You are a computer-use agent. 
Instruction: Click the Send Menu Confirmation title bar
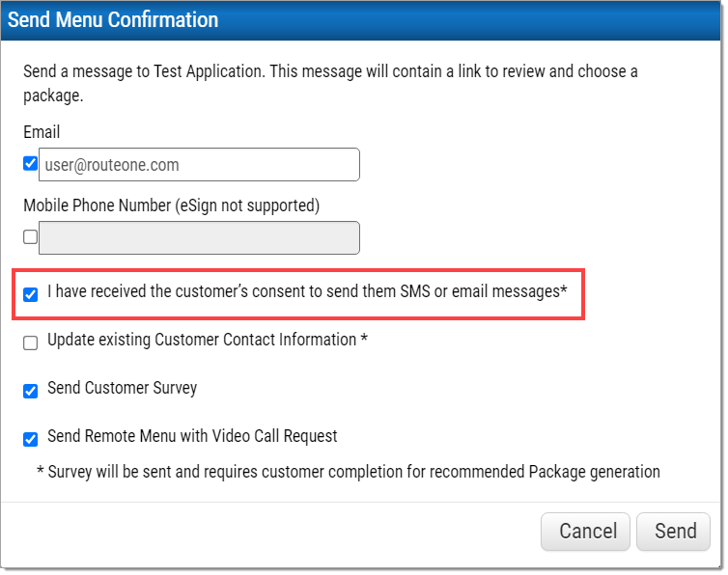pos(360,20)
